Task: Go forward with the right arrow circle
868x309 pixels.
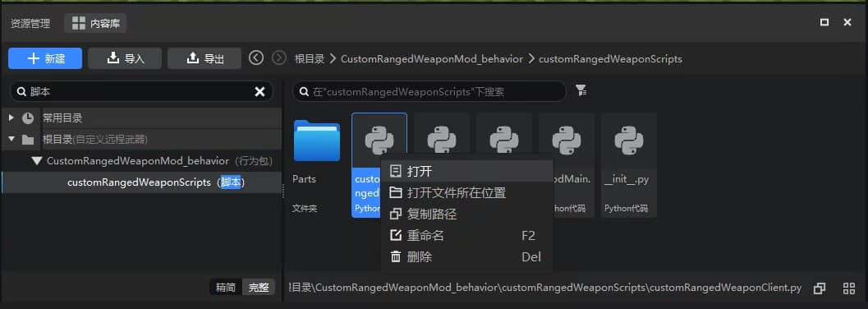Action: click(x=279, y=58)
